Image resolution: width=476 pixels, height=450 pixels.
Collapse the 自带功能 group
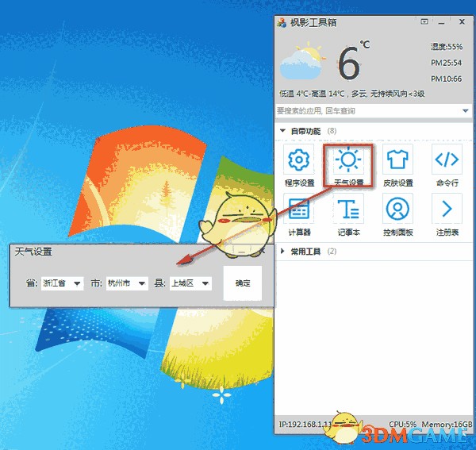[x=282, y=131]
